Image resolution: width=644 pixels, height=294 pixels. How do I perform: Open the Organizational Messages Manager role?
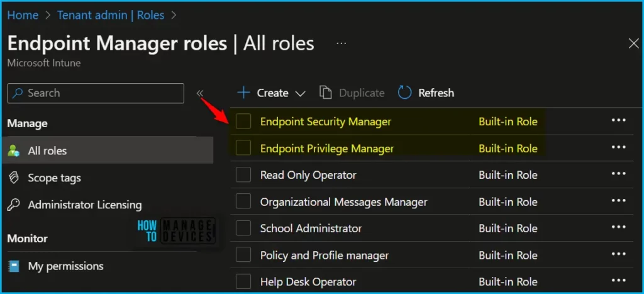point(344,202)
